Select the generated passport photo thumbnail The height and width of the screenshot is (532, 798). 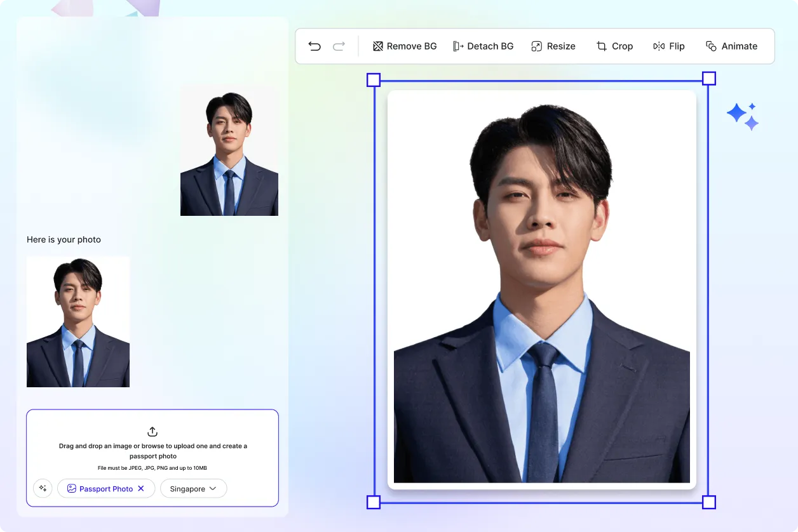(78, 321)
